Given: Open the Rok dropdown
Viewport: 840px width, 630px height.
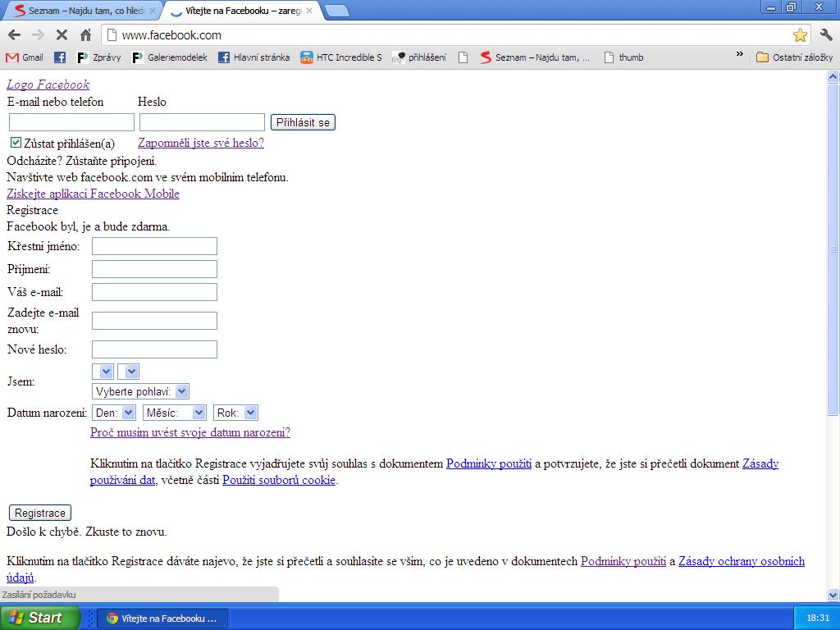Looking at the screenshot, I should pyautogui.click(x=235, y=413).
